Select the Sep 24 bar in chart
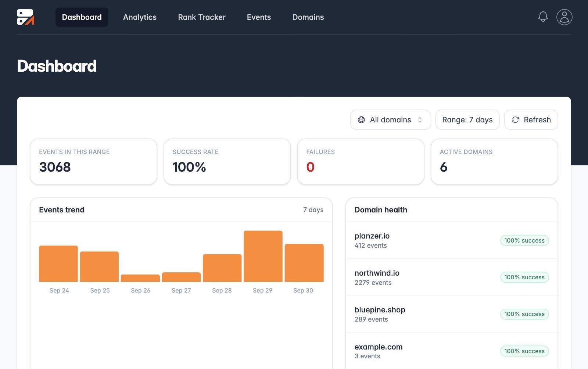Viewport: 588px width, 369px height. [58, 264]
